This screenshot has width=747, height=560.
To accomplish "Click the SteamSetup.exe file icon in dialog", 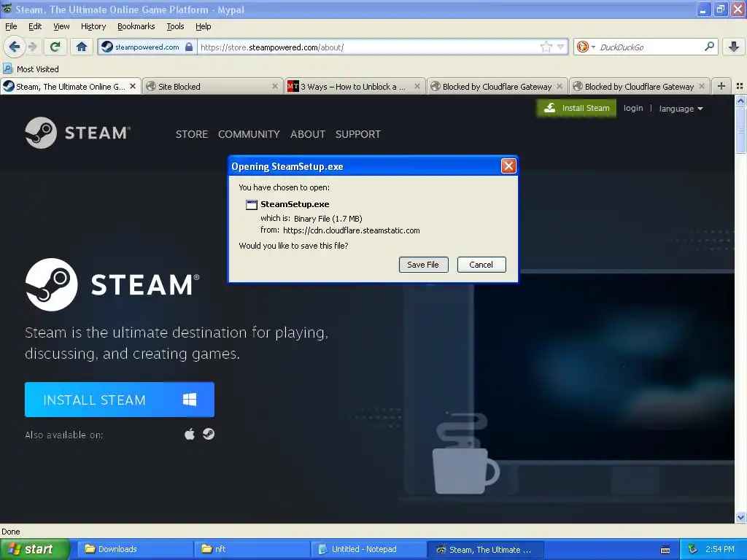I will click(x=251, y=205).
